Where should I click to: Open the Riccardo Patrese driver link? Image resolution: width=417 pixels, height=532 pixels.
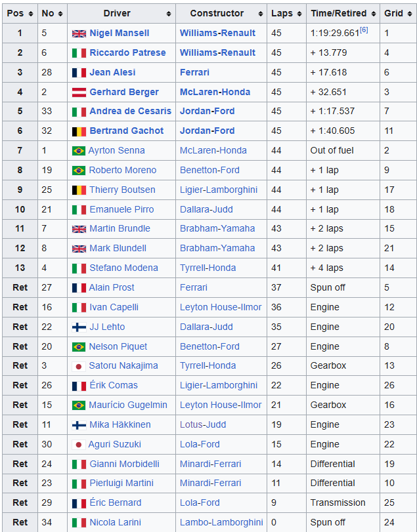click(x=127, y=52)
